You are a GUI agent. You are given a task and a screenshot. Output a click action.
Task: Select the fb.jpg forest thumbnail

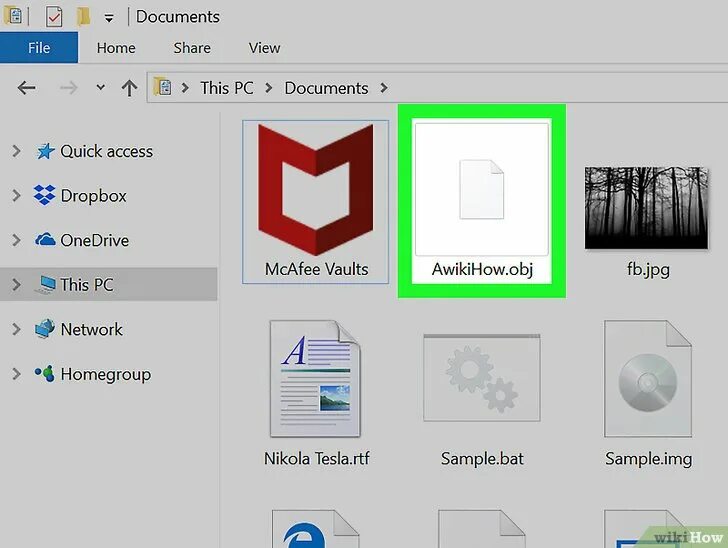(x=646, y=208)
